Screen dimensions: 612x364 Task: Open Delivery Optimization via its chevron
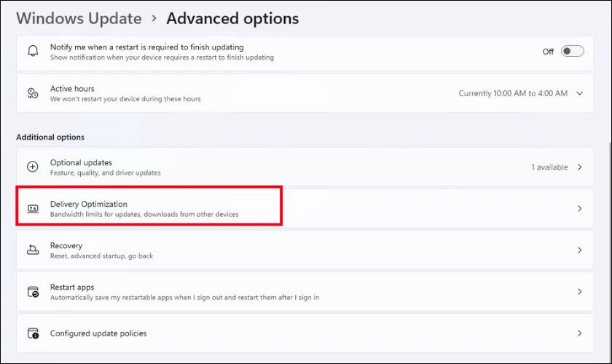580,209
